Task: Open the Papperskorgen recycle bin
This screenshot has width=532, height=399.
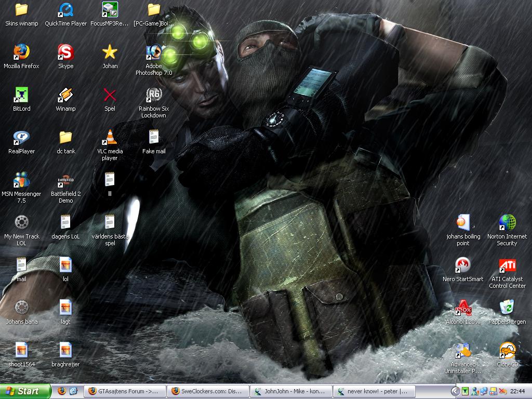Action: tap(507, 308)
